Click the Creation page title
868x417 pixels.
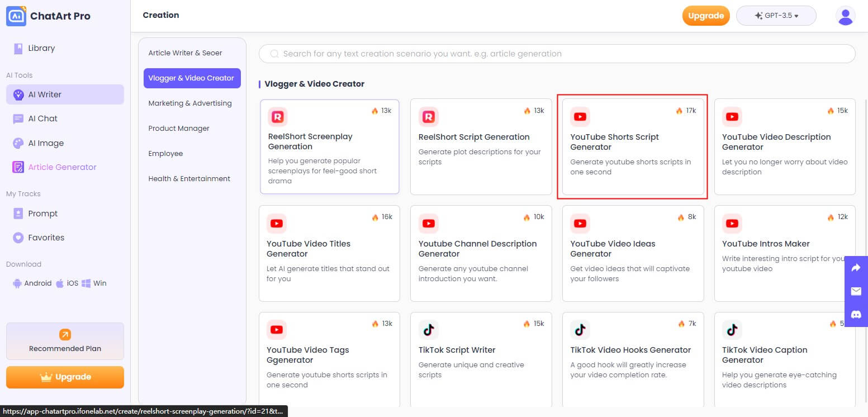[161, 15]
